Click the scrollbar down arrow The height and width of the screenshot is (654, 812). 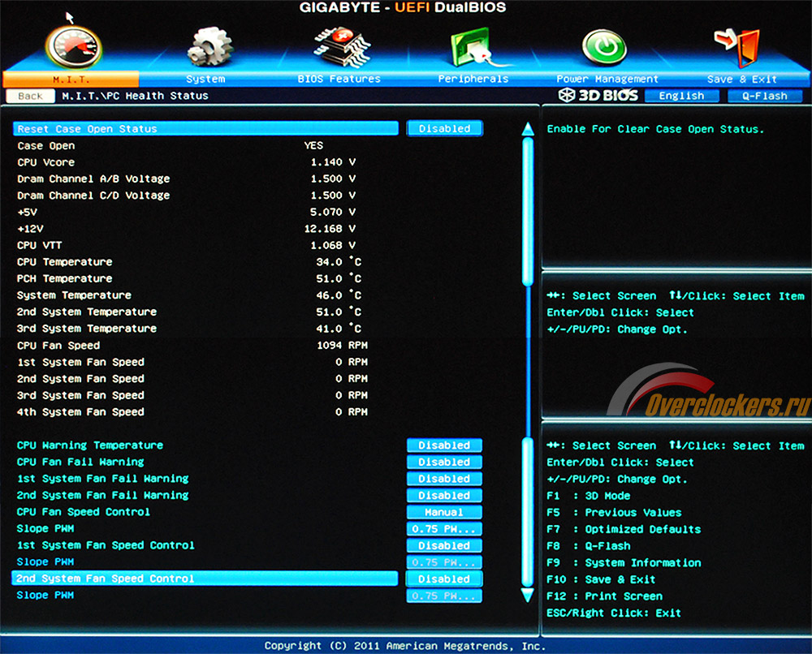[x=528, y=595]
